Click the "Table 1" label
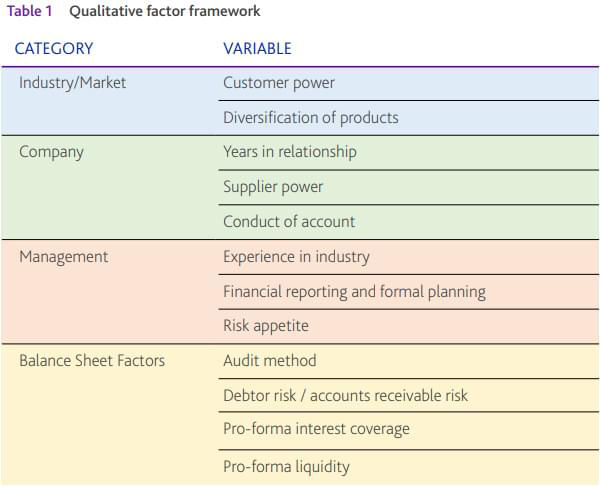 29,12
